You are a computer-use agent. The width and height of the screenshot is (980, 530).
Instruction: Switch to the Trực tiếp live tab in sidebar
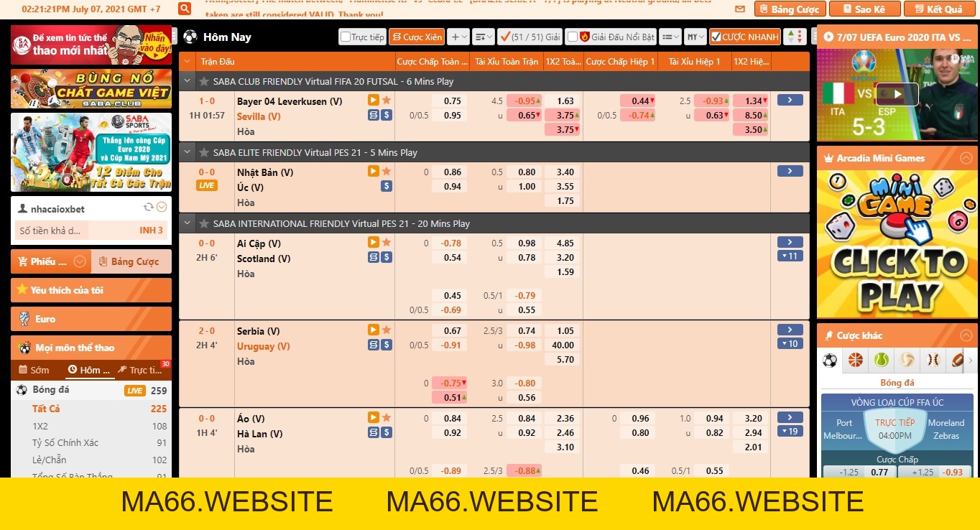click(x=142, y=371)
